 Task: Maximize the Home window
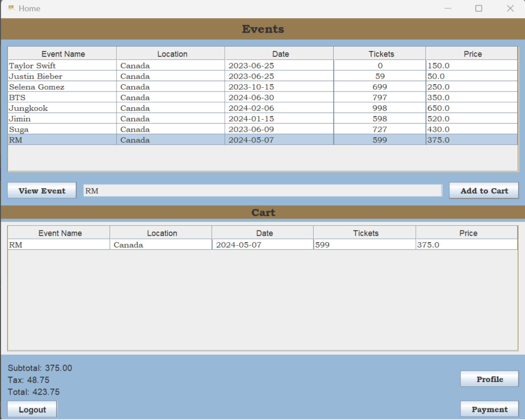(479, 8)
